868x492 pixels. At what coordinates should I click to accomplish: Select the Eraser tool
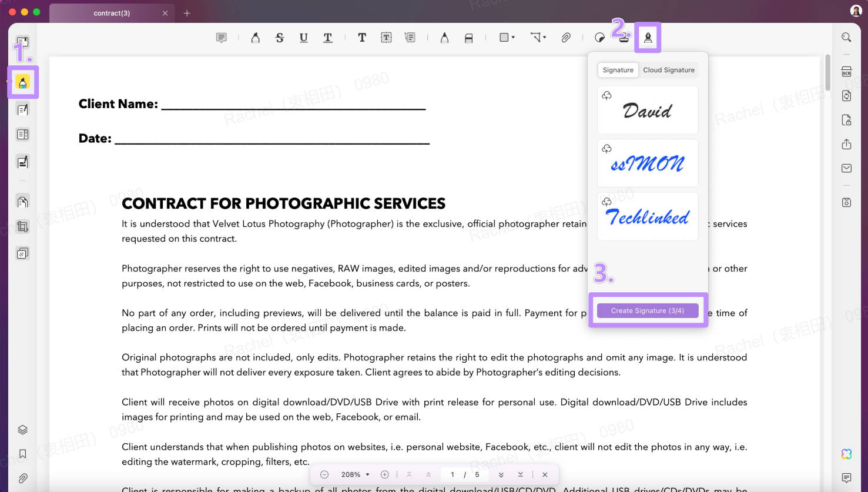468,37
